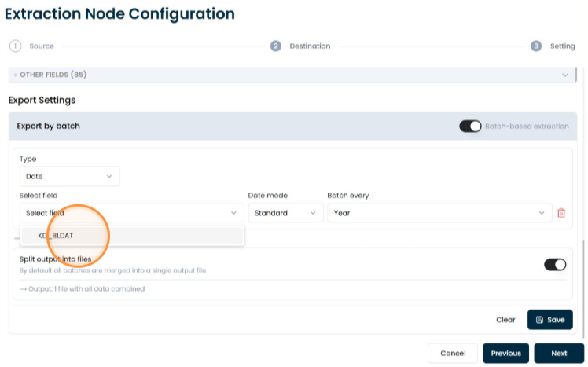Click the Previous button
The height and width of the screenshot is (367, 588).
pyautogui.click(x=506, y=353)
